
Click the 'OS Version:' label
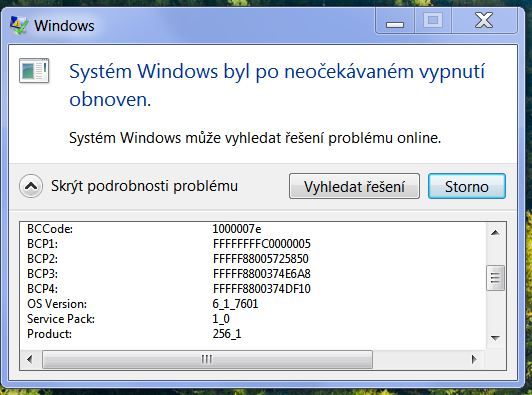point(57,304)
